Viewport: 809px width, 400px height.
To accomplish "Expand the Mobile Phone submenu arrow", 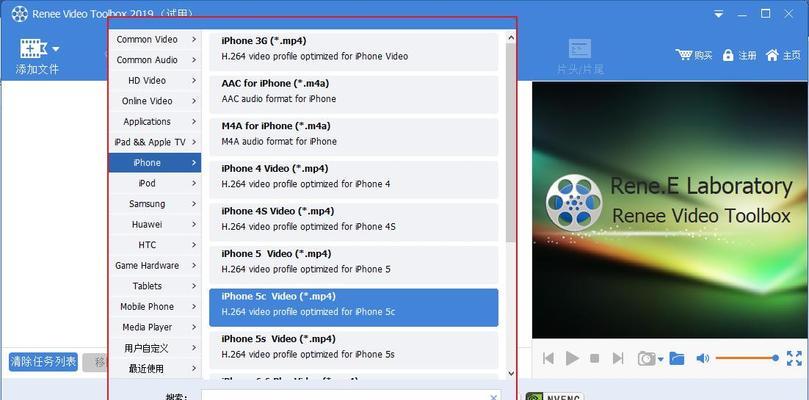I will (x=194, y=307).
